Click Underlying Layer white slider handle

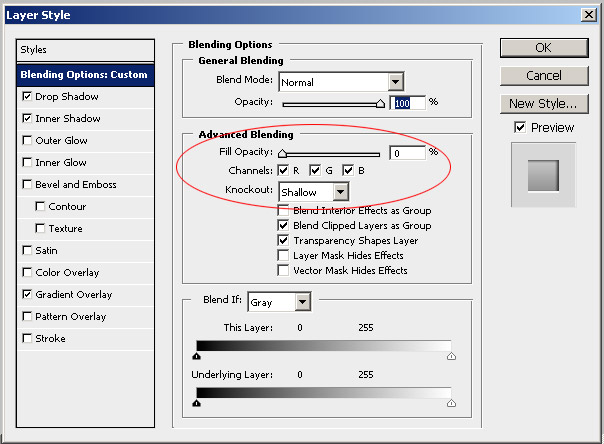451,403
